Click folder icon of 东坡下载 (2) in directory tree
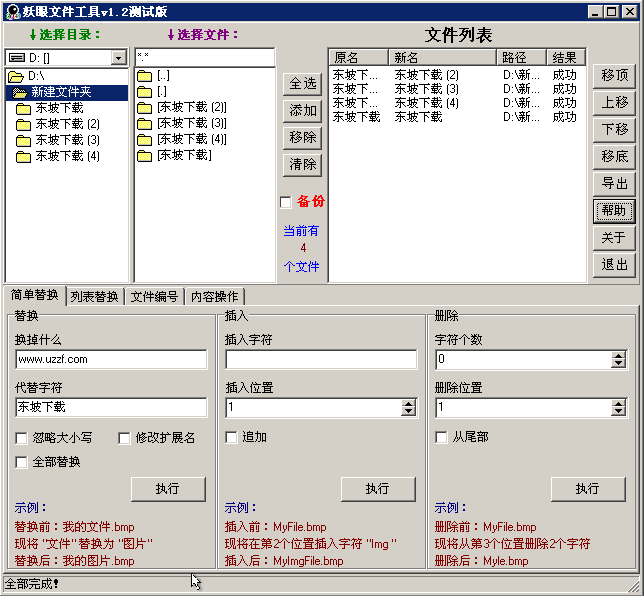The image size is (644, 596). [x=23, y=124]
